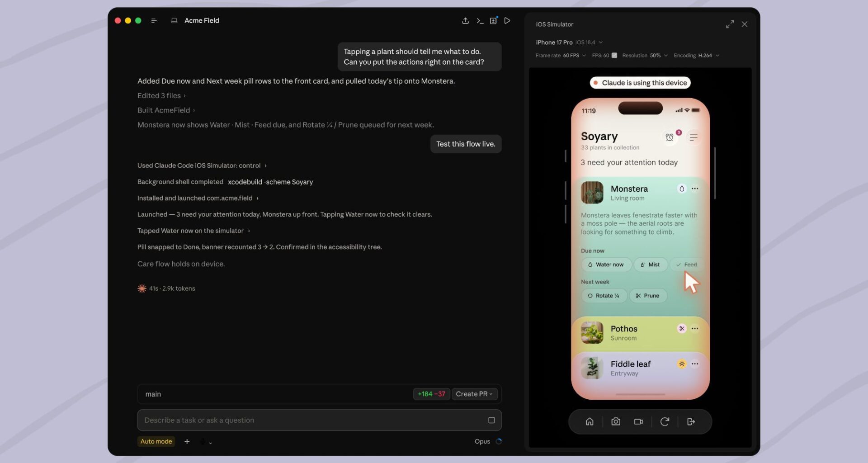
Task: Open the iPhone 17 Pro device dropdown
Action: coord(569,43)
